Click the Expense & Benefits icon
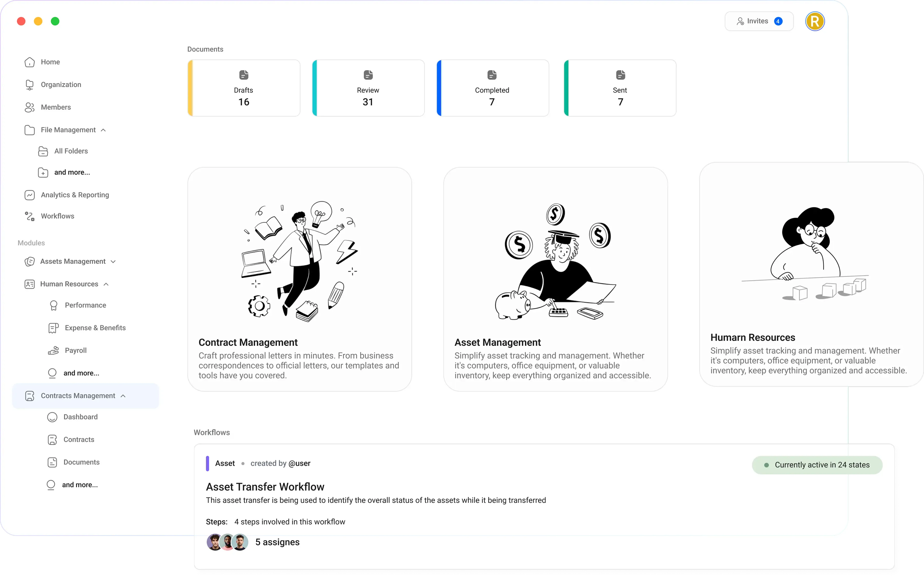This screenshot has width=924, height=576. pyautogui.click(x=53, y=328)
